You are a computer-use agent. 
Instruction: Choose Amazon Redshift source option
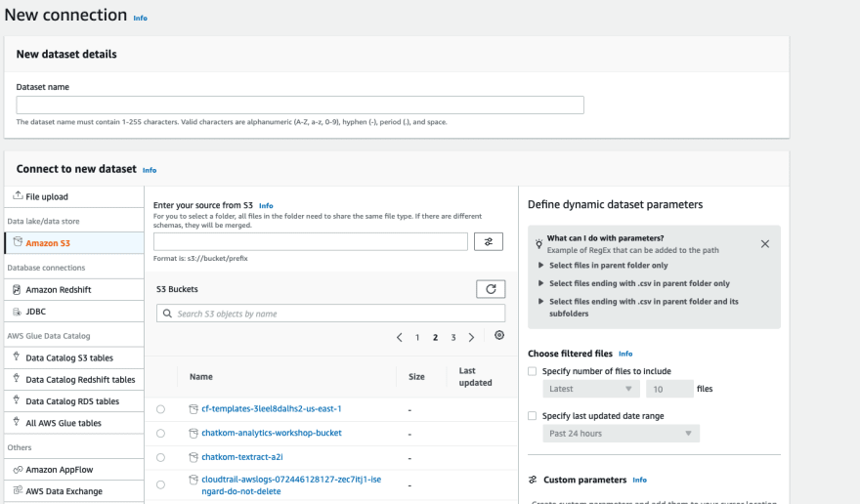(x=74, y=289)
